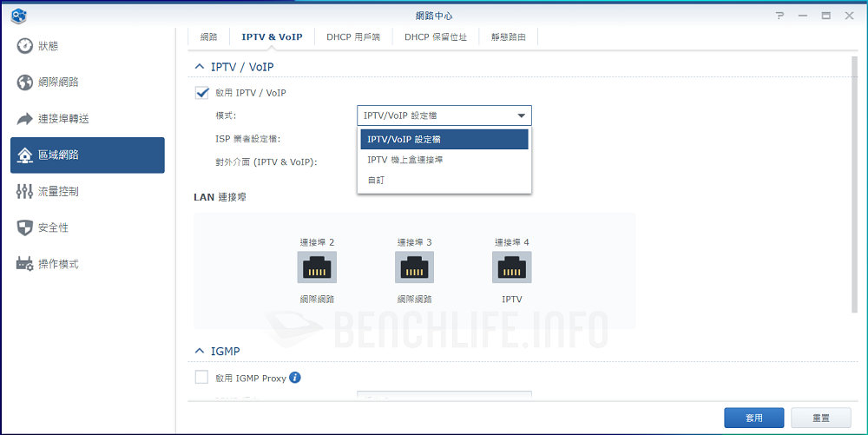Switch to the DHCP 用戶端 tab

353,37
